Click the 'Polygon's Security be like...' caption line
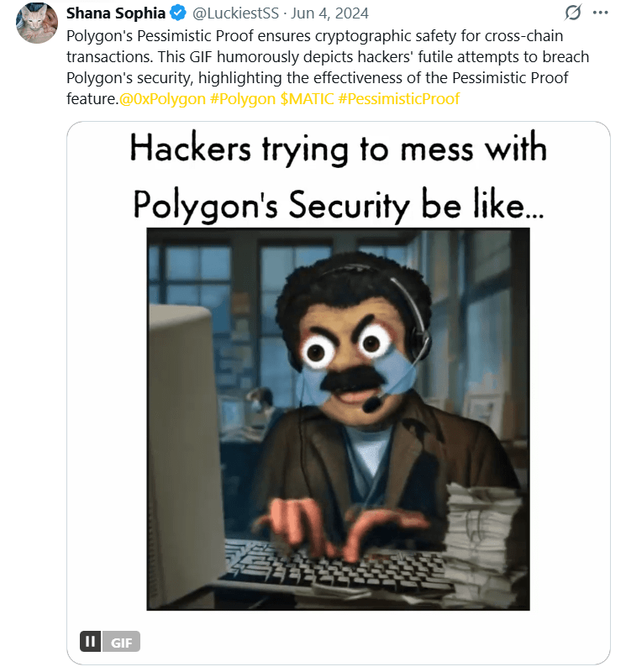Image resolution: width=626 pixels, height=672 pixels. pyautogui.click(x=339, y=205)
